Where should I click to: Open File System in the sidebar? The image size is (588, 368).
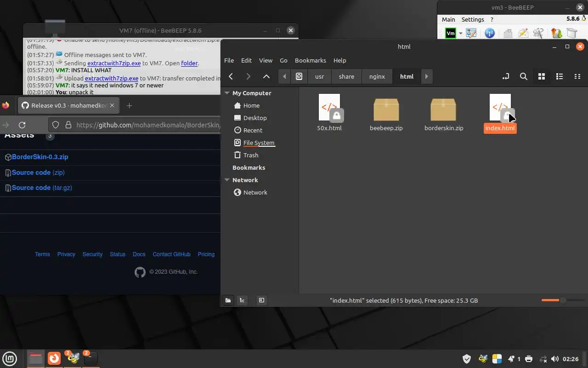[259, 143]
